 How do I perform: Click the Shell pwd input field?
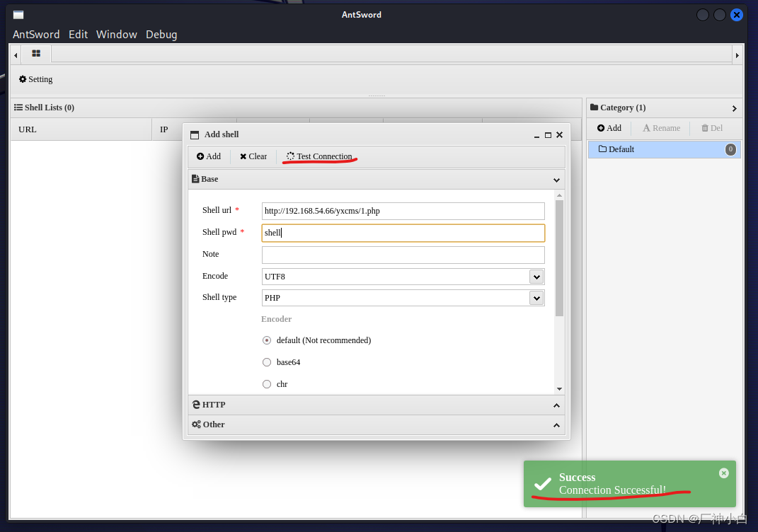403,233
